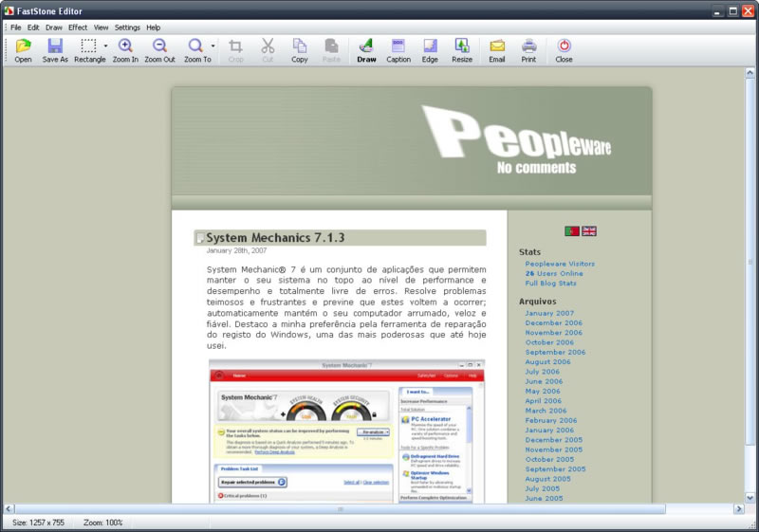The width and height of the screenshot is (759, 532).
Task: Expand the Zoom To dropdown arrow
Action: (213, 46)
